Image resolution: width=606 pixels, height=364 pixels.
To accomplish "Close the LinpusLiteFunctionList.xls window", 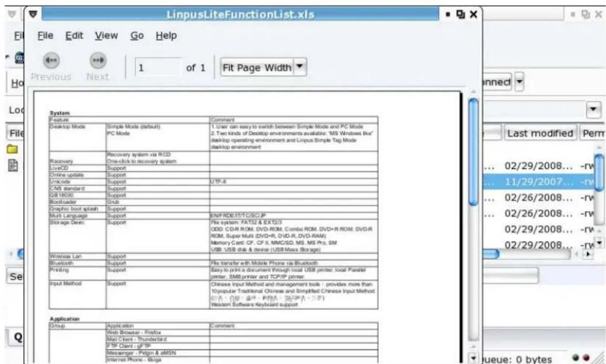I will click(x=473, y=14).
